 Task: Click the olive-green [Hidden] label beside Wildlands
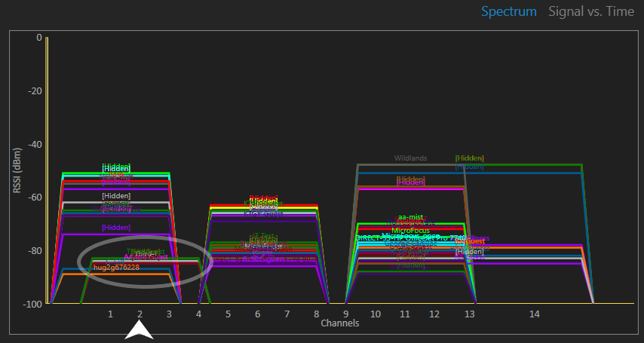(470, 158)
